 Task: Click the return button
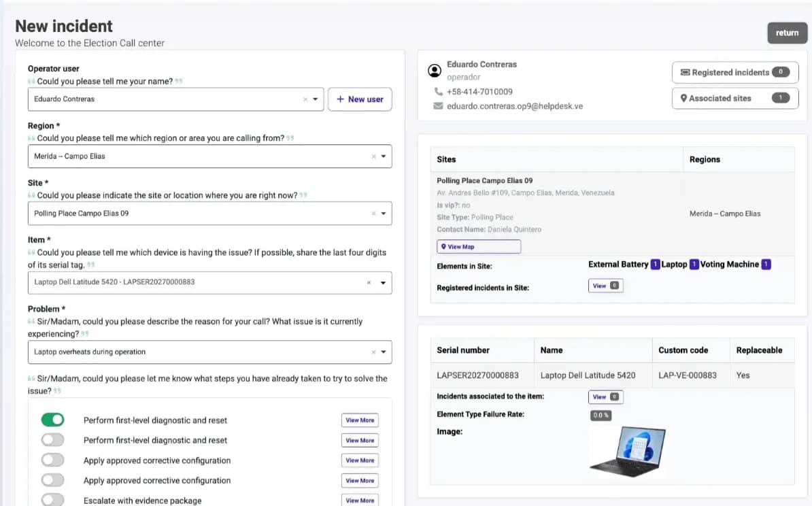(787, 33)
